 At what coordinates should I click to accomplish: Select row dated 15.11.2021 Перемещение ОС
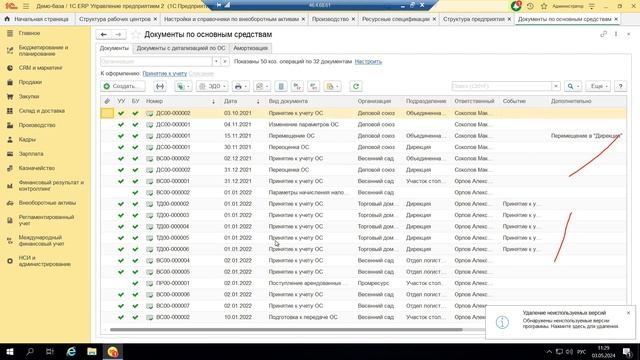(363, 136)
